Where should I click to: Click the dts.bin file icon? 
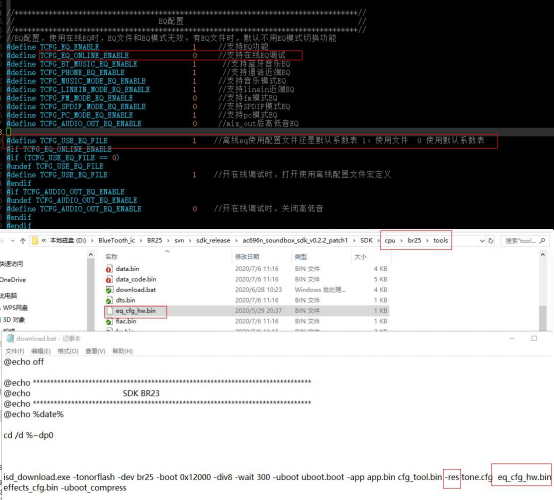point(109,300)
